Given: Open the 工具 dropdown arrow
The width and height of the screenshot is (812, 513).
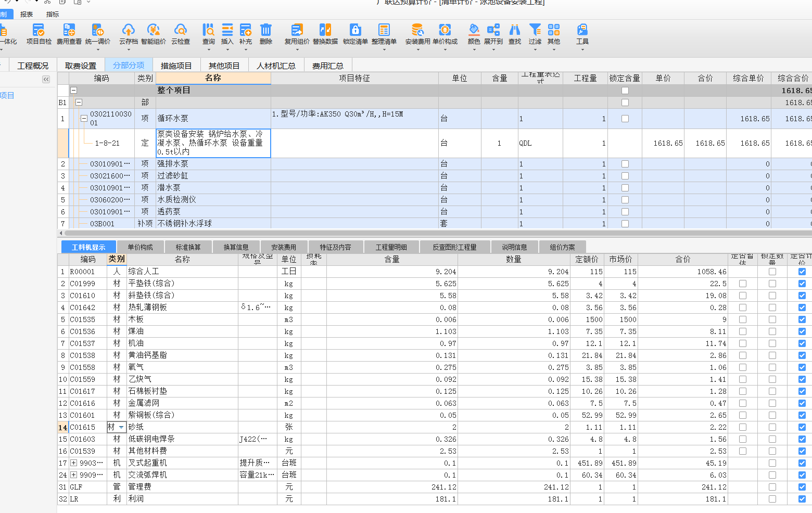Looking at the screenshot, I should pos(582,50).
